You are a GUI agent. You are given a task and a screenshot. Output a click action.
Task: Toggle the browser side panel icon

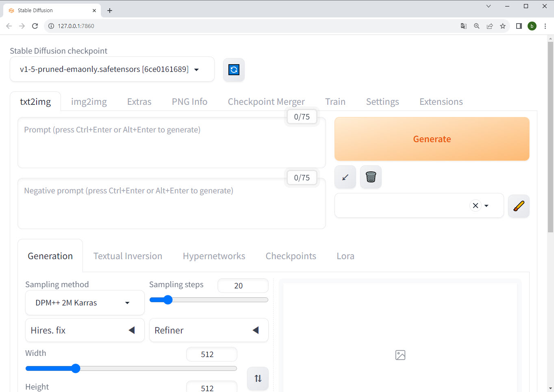(519, 26)
